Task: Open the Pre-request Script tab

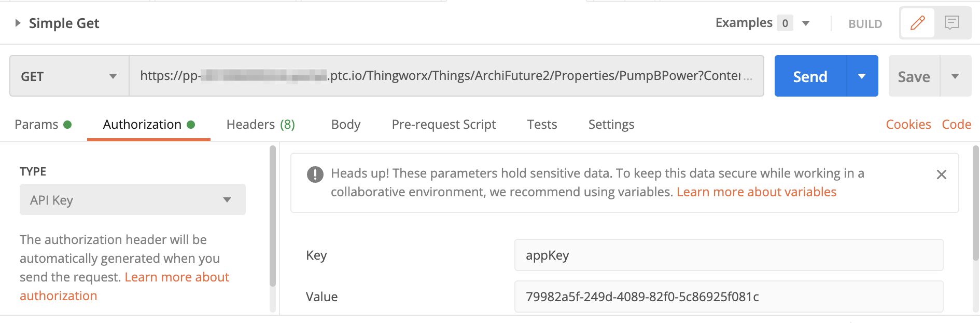Action: pyautogui.click(x=443, y=125)
